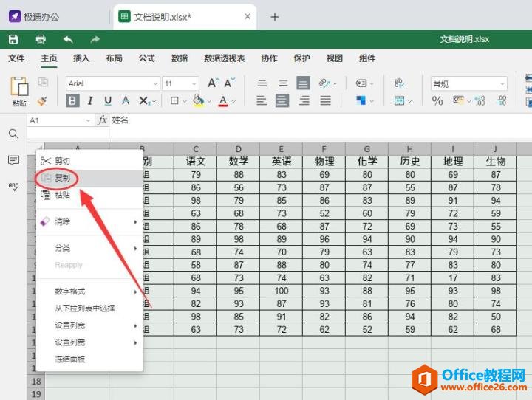Undo the last action
532x400 pixels.
[68, 39]
